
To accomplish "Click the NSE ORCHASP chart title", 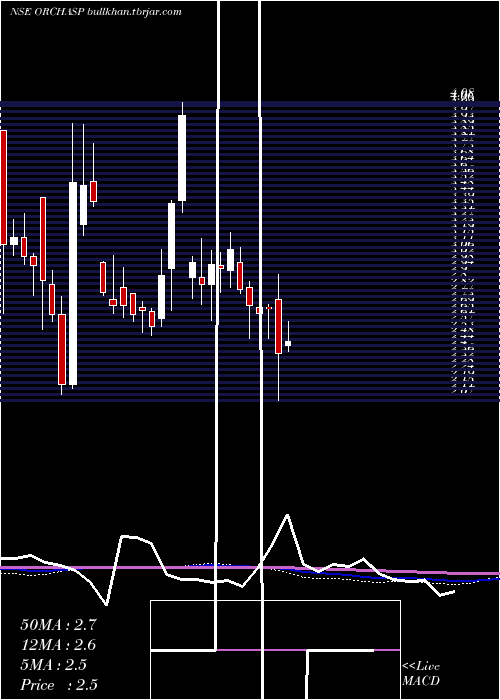I will (96, 12).
